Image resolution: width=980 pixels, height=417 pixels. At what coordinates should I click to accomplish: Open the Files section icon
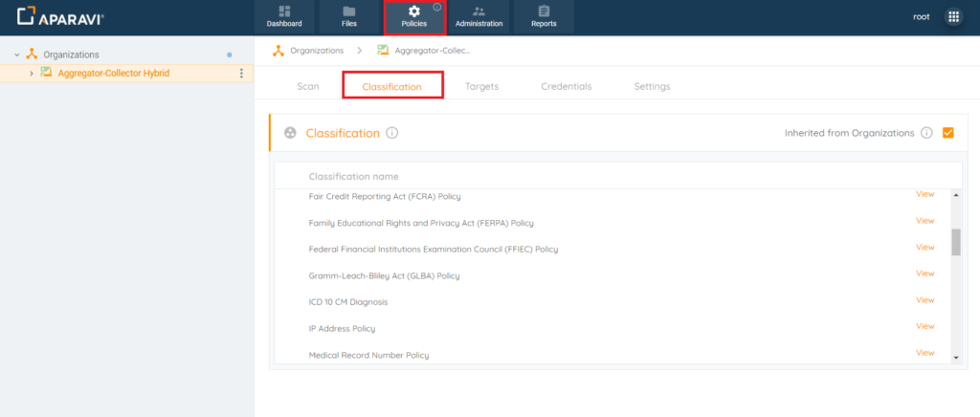(349, 11)
